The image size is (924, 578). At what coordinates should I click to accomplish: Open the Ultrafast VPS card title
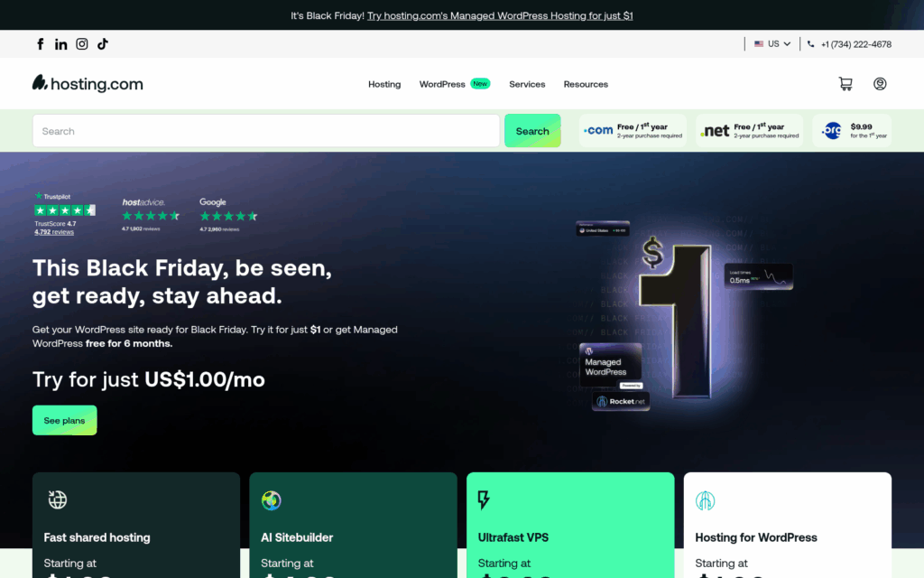[x=513, y=537]
